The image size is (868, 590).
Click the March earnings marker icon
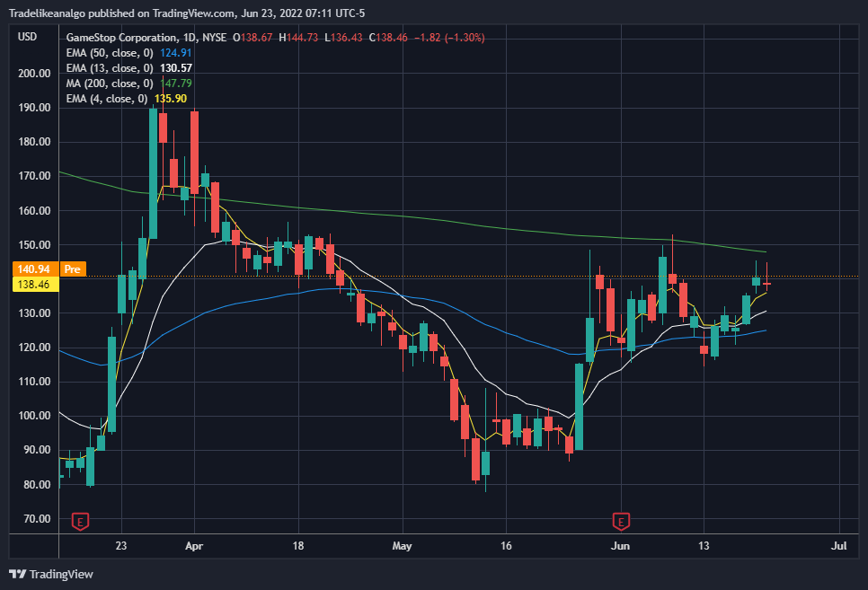80,522
